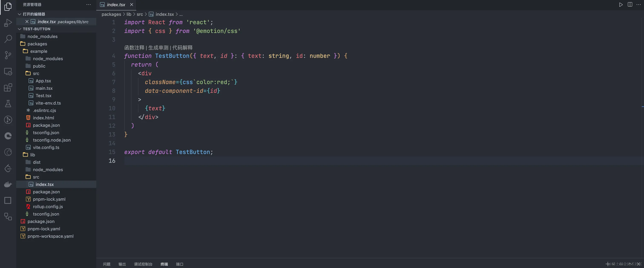The width and height of the screenshot is (644, 268).
Task: Switch to the Problems panel tab
Action: pos(107,264)
